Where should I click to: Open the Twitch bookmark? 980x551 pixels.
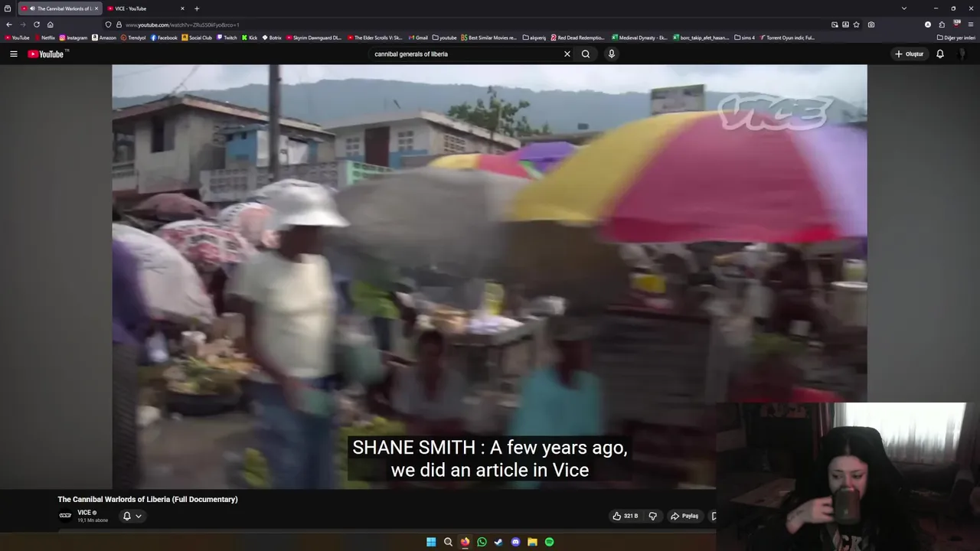coord(227,37)
